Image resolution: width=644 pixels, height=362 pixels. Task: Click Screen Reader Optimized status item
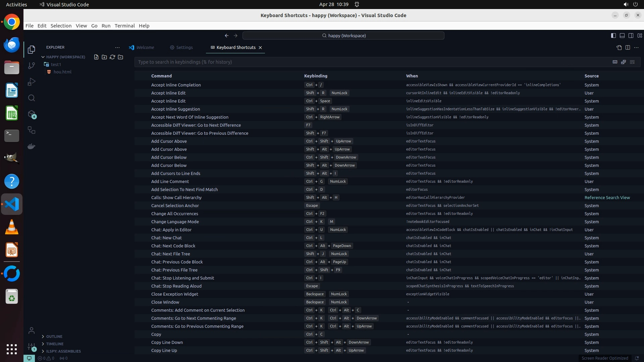(604, 358)
